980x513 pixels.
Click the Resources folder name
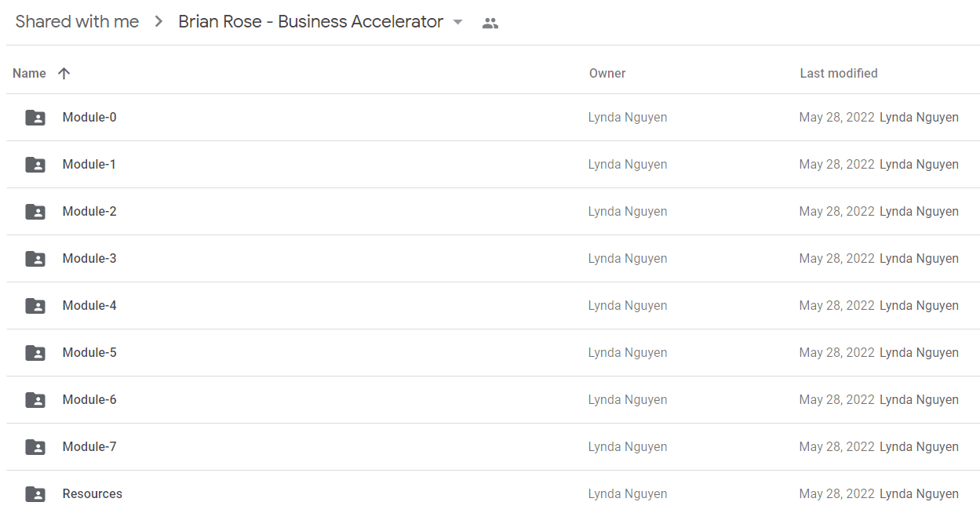(x=93, y=494)
